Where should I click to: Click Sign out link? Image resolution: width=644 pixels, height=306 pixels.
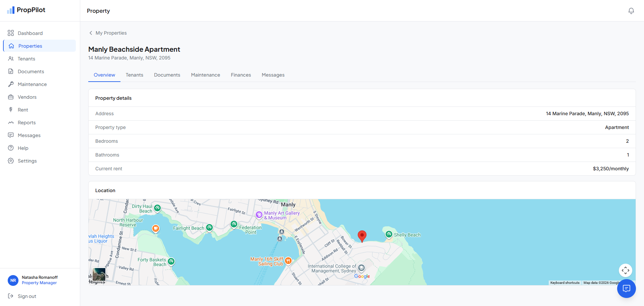(x=27, y=296)
